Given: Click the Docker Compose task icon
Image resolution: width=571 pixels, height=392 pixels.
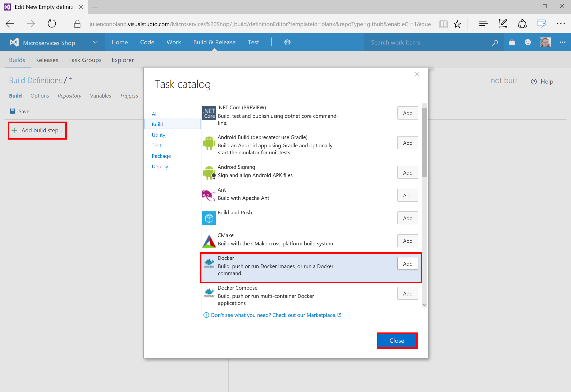Looking at the screenshot, I should pyautogui.click(x=209, y=293).
